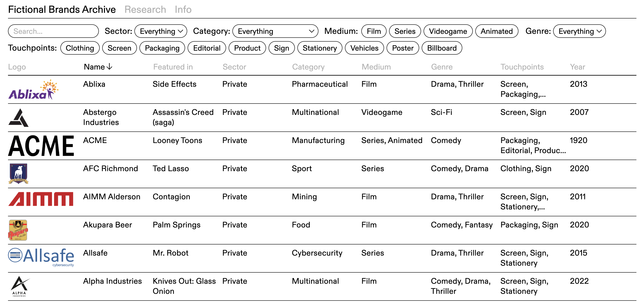The image size is (644, 302).
Task: Open the Allsafe cybersecurity logo
Action: point(41,257)
